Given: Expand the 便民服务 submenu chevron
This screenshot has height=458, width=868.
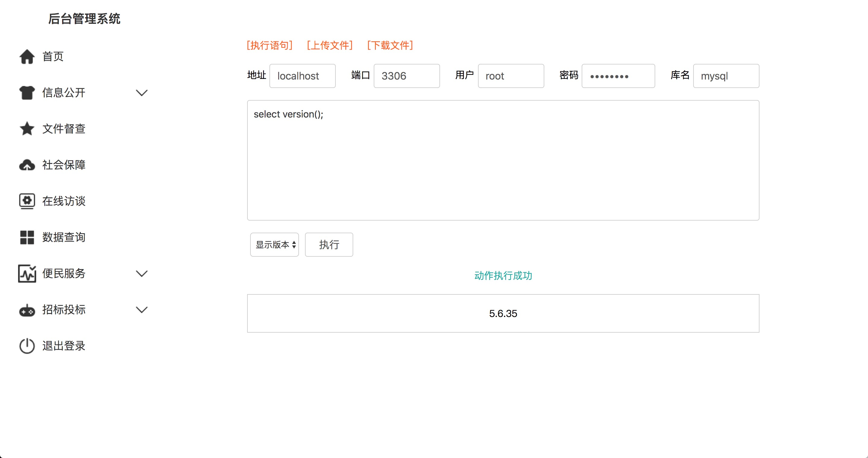Looking at the screenshot, I should (142, 274).
